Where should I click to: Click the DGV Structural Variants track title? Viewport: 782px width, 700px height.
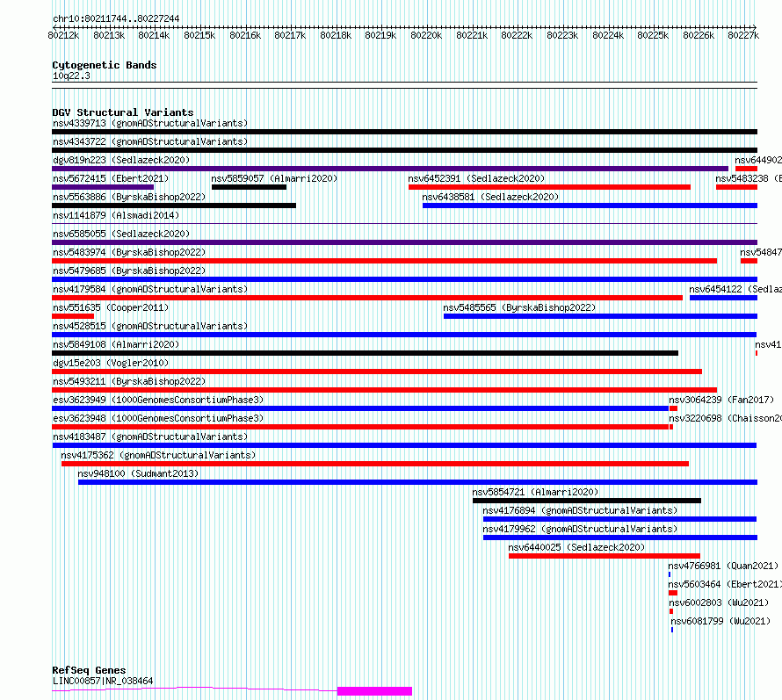tap(123, 112)
